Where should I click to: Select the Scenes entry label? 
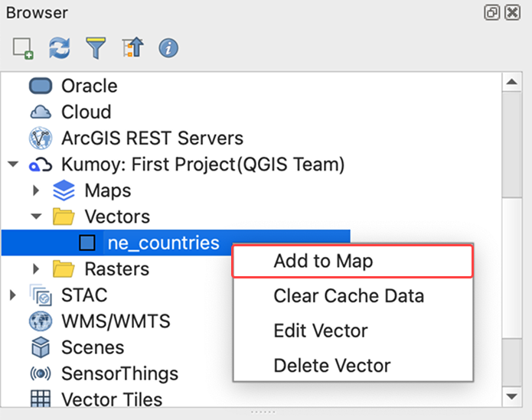point(93,347)
